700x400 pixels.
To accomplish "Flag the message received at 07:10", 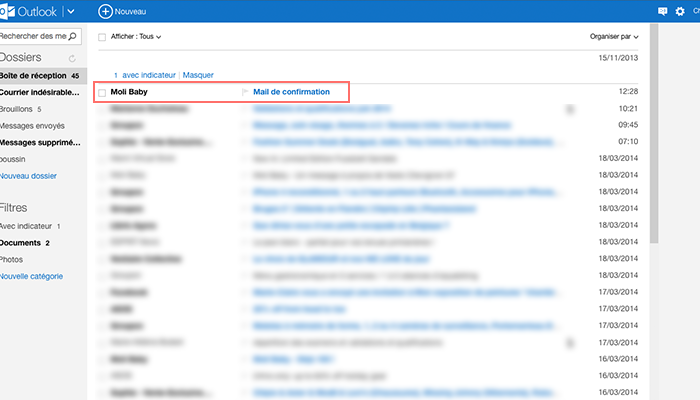I will (x=245, y=142).
